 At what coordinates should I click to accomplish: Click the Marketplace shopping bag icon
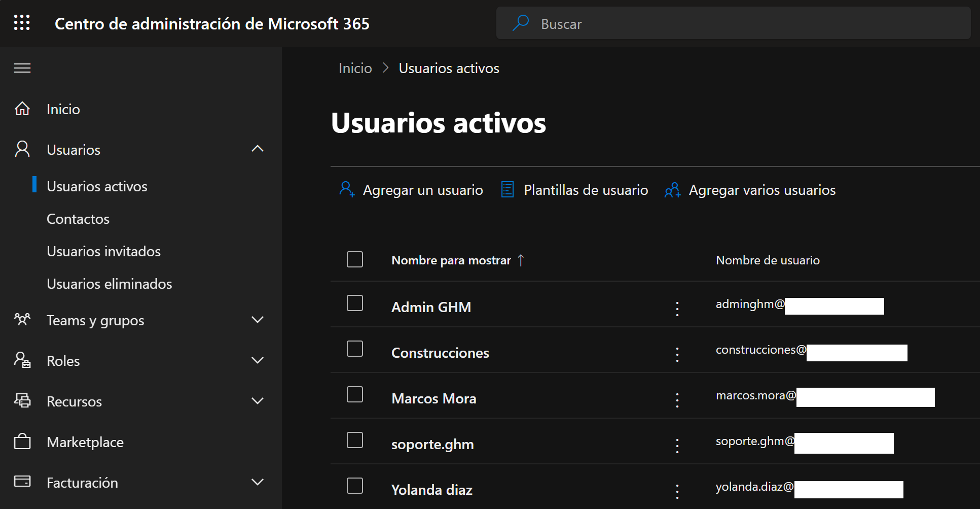click(22, 442)
